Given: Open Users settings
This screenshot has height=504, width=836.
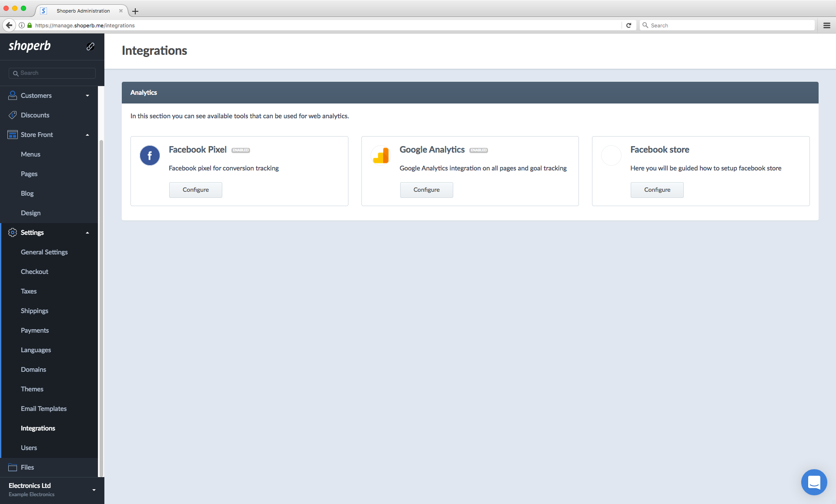Looking at the screenshot, I should 29,447.
